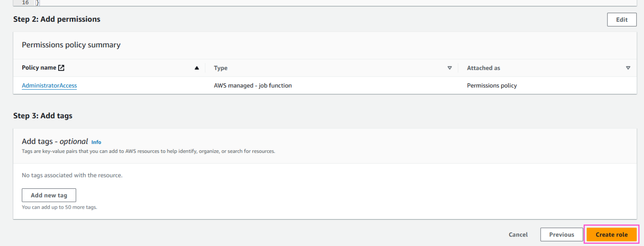Click the Edit button for Step 2
Screen dimensions: 644x246
[x=622, y=20]
